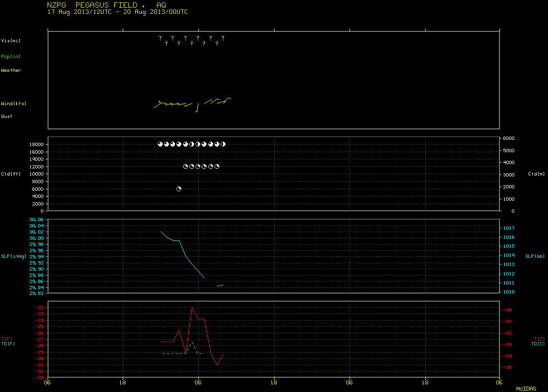Click the McIDAS label
This screenshot has height=392, width=548.
[x=526, y=389]
